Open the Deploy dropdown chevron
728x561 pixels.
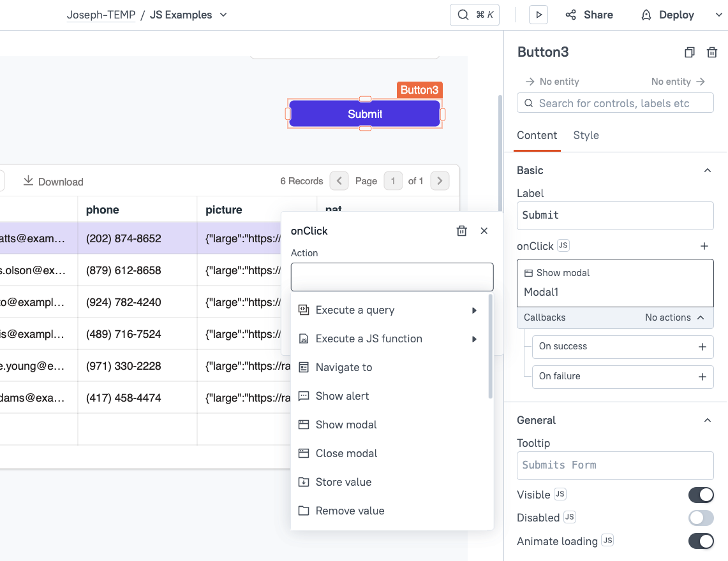point(718,15)
